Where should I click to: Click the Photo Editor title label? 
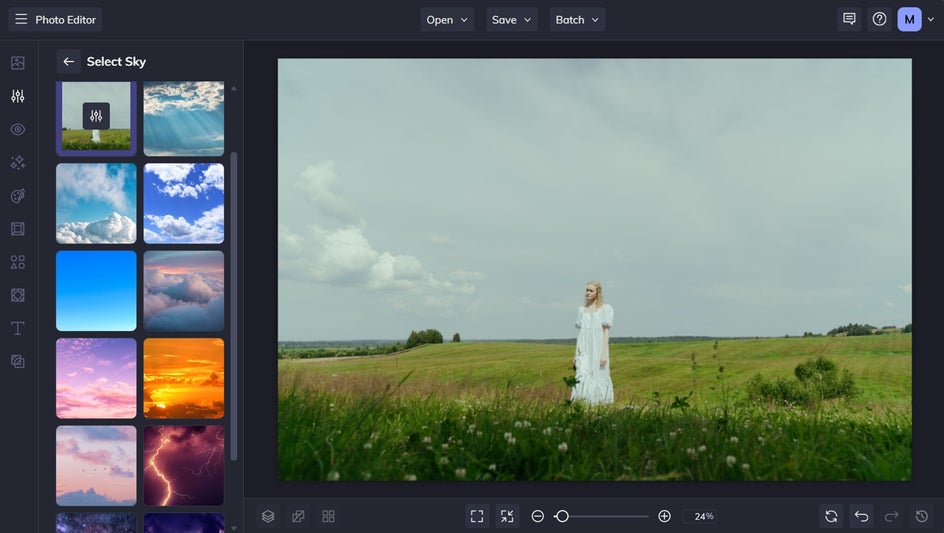pos(66,19)
